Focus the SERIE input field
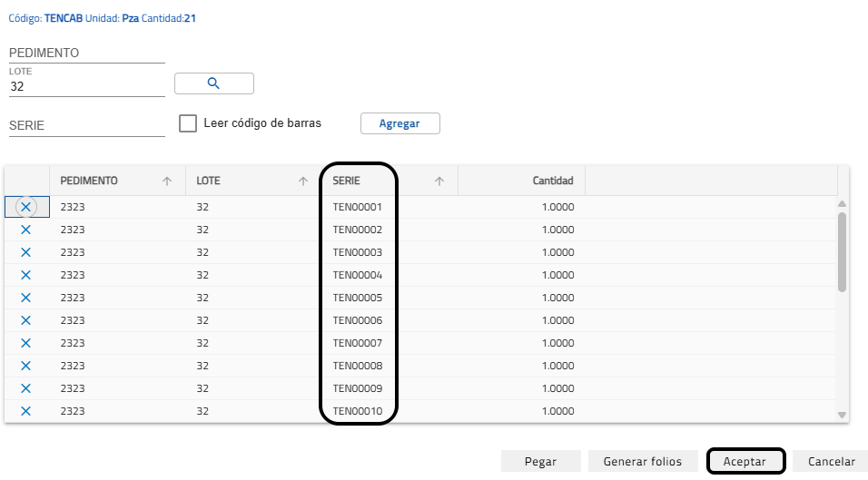868x480 pixels. [87, 125]
